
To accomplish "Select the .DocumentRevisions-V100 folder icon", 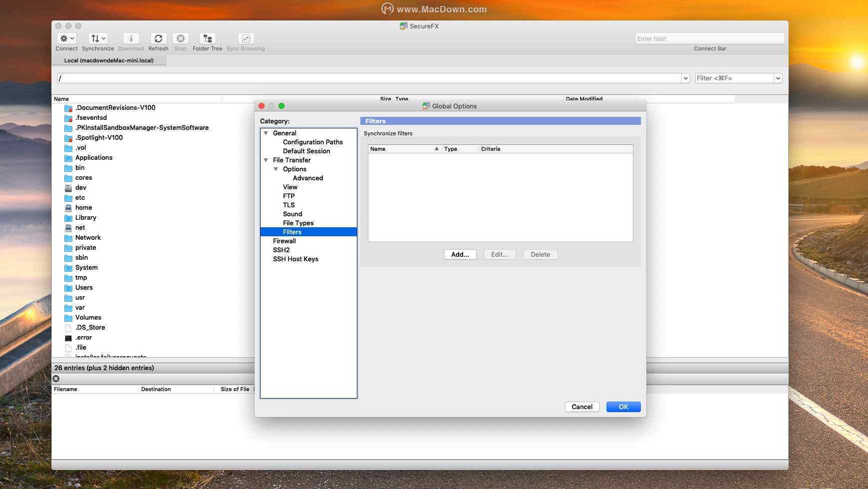I will pyautogui.click(x=68, y=108).
